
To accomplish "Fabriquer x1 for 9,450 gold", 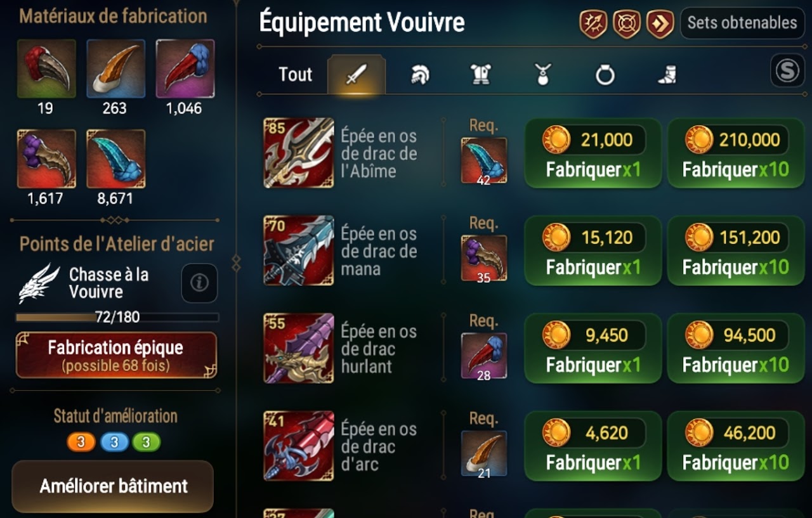I will [593, 349].
